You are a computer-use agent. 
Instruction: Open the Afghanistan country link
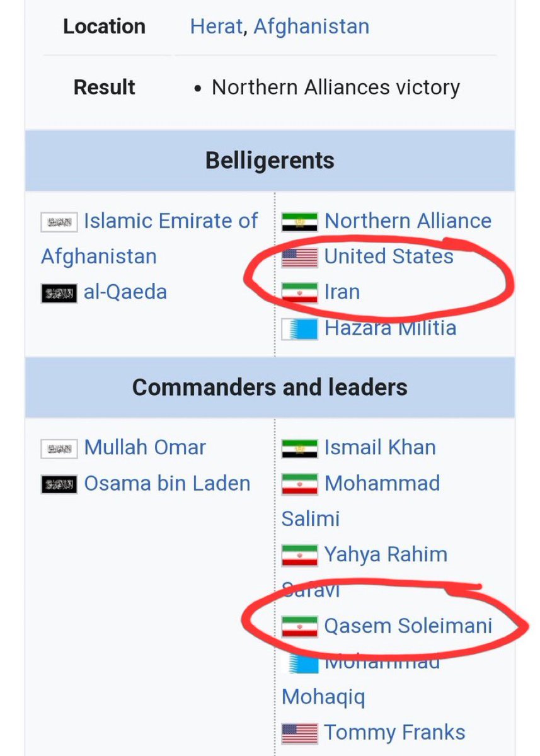311,26
